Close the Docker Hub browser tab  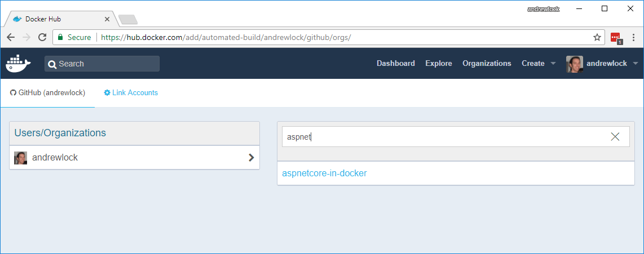point(107,19)
